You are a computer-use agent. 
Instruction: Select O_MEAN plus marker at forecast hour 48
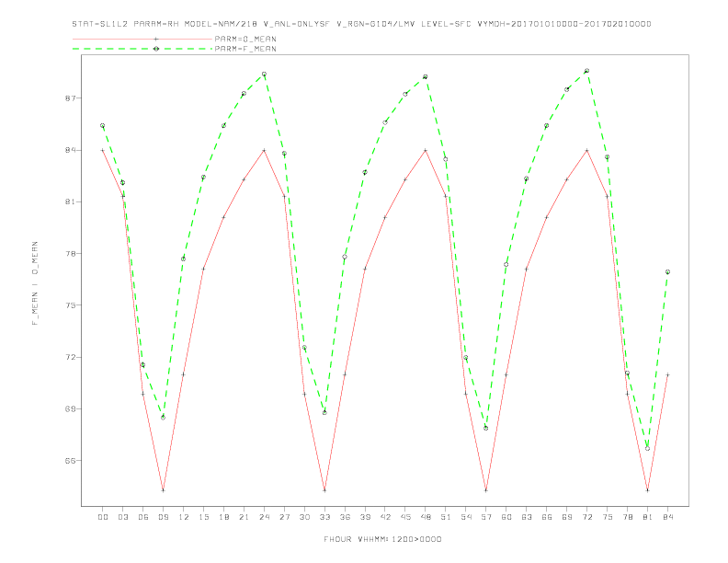(426, 150)
